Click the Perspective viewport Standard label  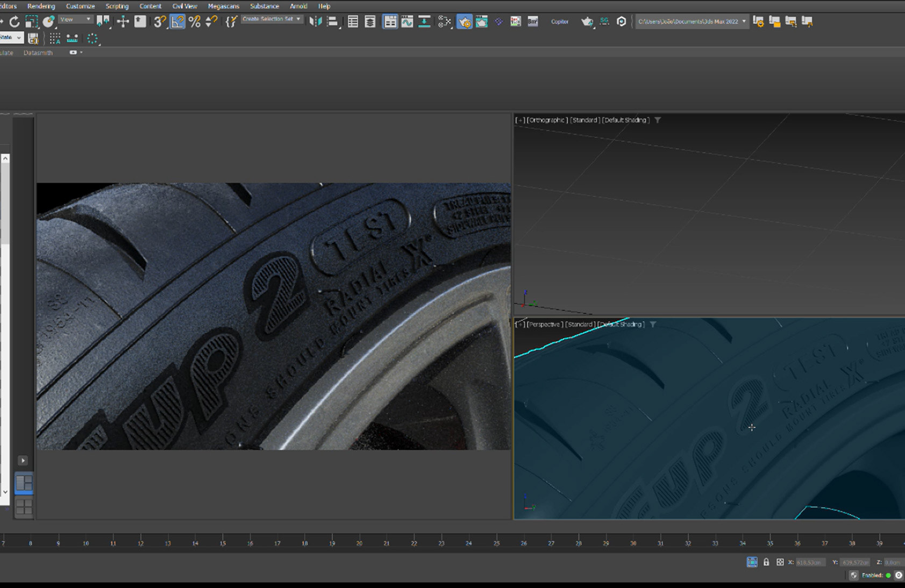coord(580,324)
